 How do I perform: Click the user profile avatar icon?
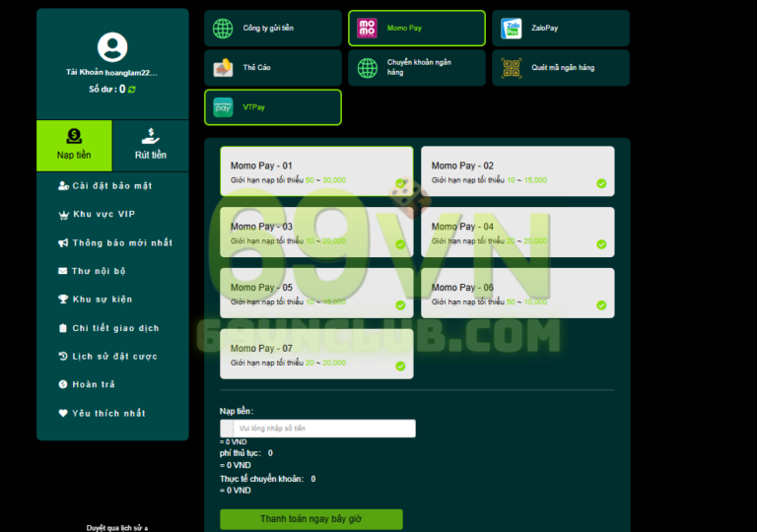[112, 46]
